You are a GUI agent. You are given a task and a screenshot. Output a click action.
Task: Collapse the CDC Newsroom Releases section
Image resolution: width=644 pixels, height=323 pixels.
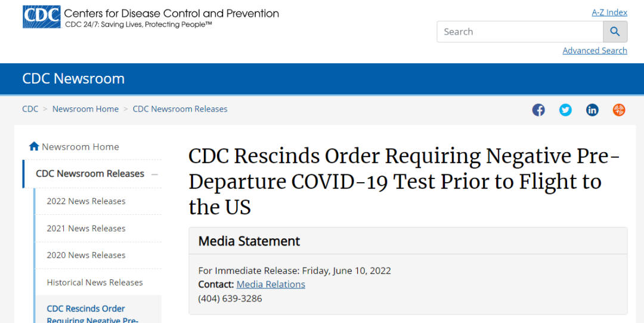pos(154,174)
